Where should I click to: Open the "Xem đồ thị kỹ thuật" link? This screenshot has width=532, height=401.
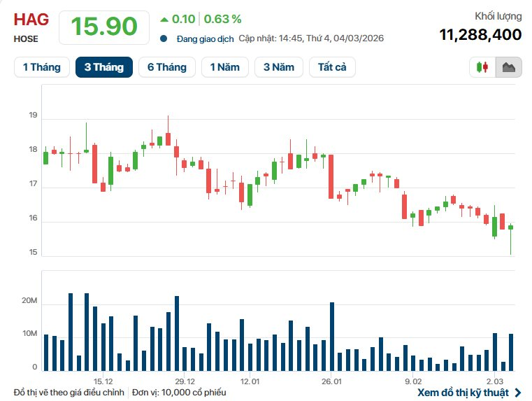pyautogui.click(x=463, y=393)
